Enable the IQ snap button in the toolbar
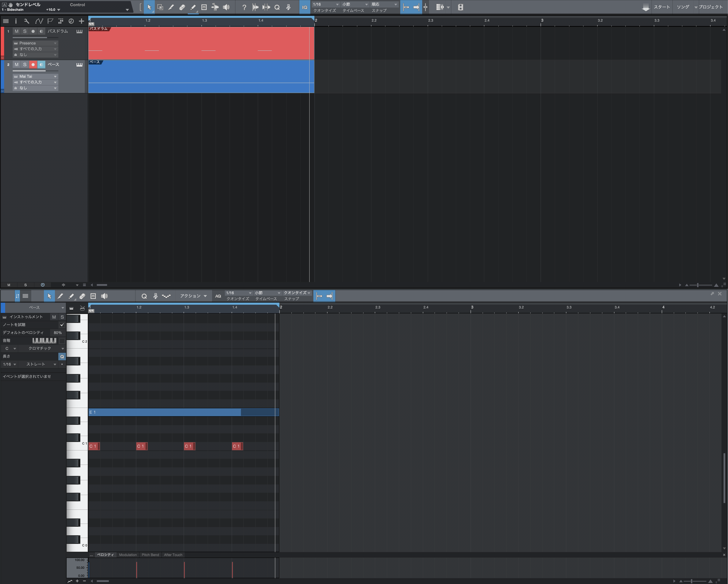 click(x=305, y=7)
